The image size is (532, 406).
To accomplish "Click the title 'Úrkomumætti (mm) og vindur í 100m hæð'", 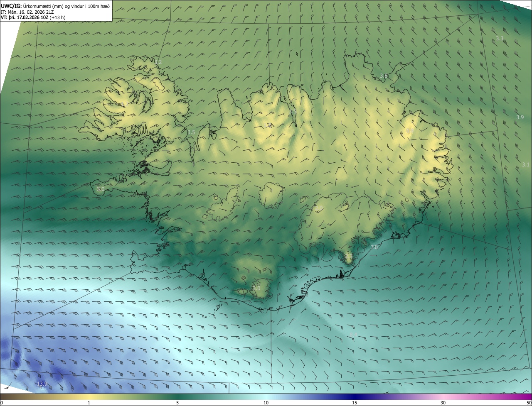I will [x=66, y=6].
